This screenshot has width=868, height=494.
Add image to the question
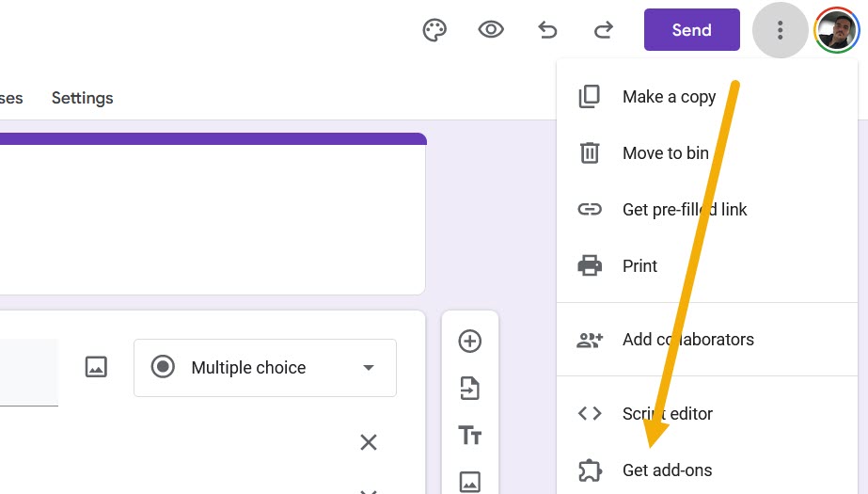tap(96, 367)
